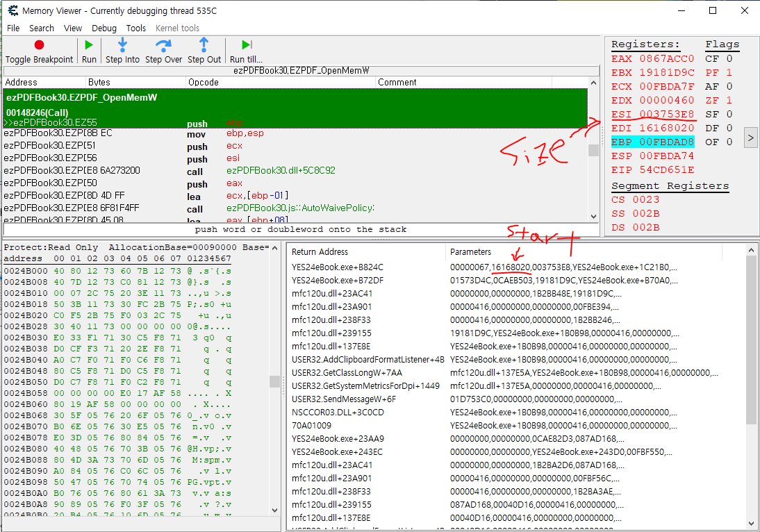Image resolution: width=760 pixels, height=532 pixels.
Task: Select the ECX 00FBDA7F register
Action: tap(652, 86)
